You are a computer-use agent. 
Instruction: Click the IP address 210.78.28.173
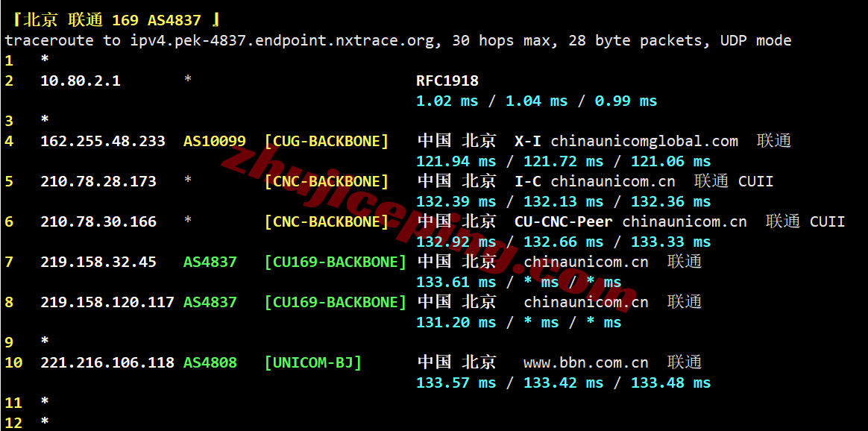tap(98, 181)
